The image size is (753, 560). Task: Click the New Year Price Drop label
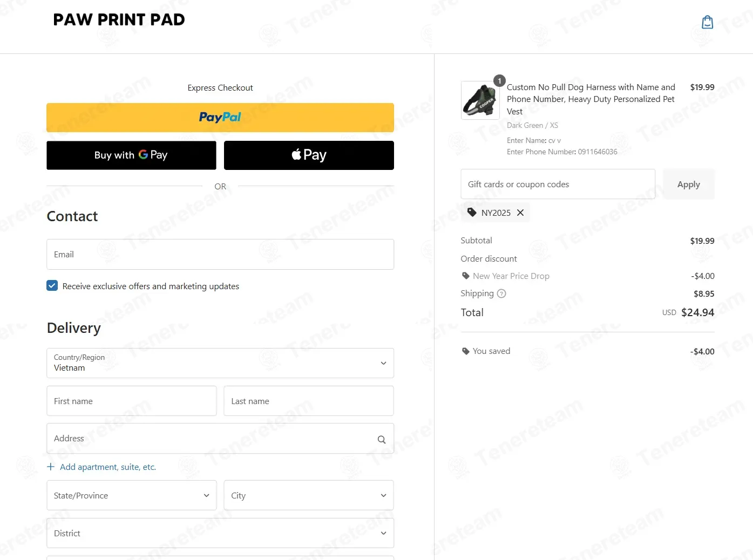[511, 276]
